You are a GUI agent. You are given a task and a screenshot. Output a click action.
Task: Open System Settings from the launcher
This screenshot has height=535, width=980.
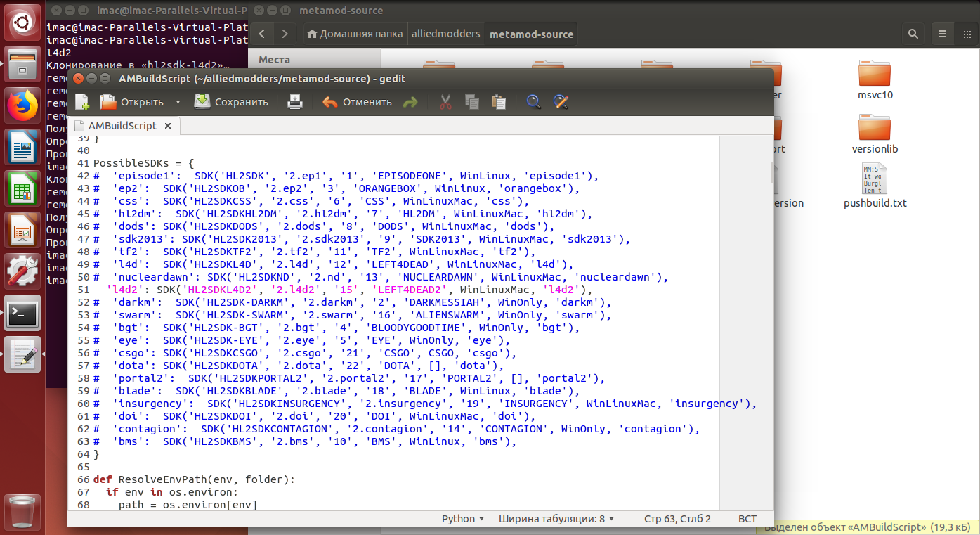tap(22, 271)
